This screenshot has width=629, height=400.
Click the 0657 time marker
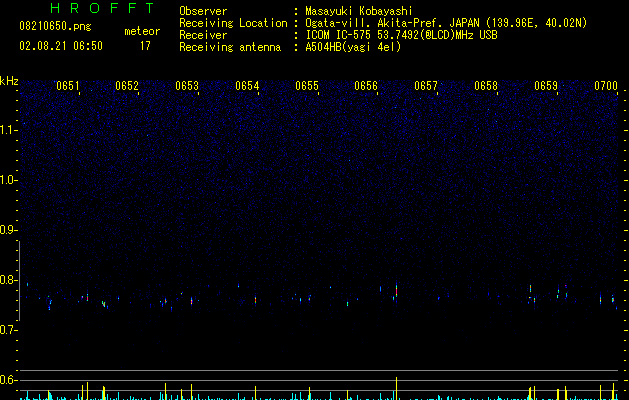click(x=426, y=86)
